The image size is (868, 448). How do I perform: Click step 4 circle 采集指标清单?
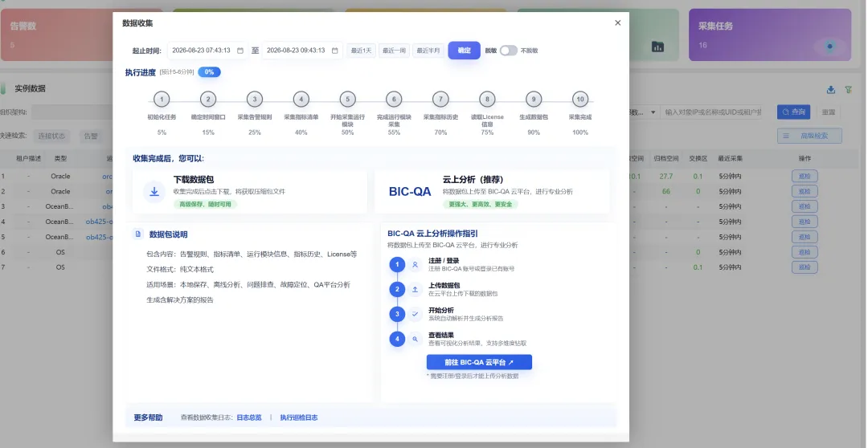301,100
